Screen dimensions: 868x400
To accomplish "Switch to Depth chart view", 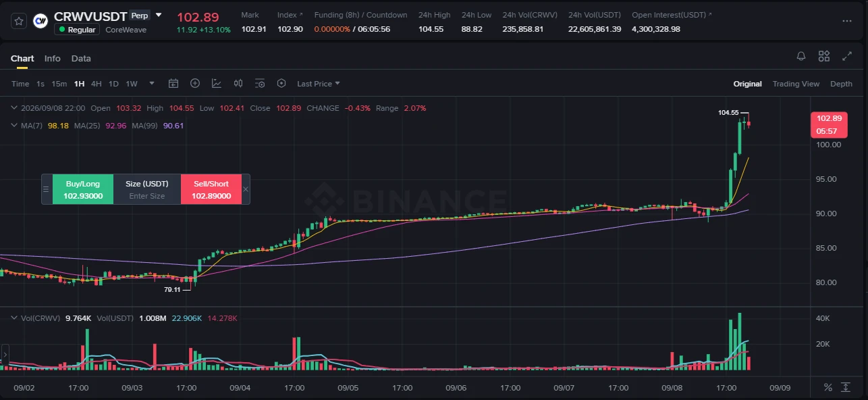I will (841, 84).
